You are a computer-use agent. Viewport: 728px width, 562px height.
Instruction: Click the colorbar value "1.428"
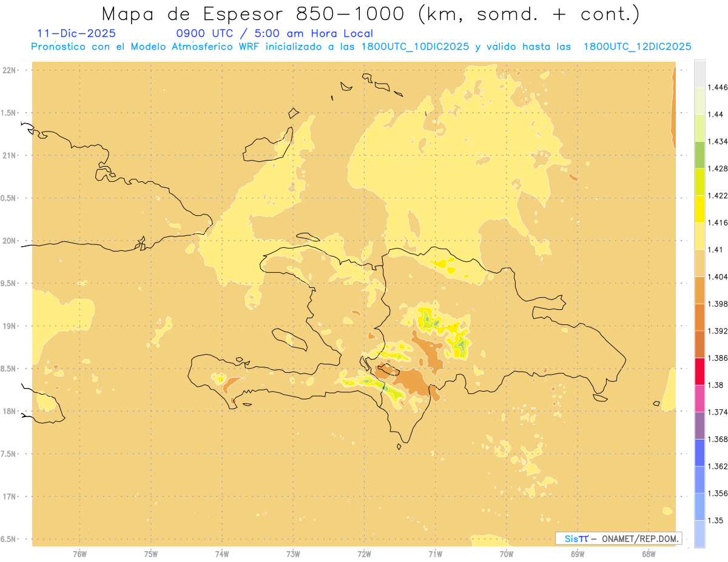point(718,169)
